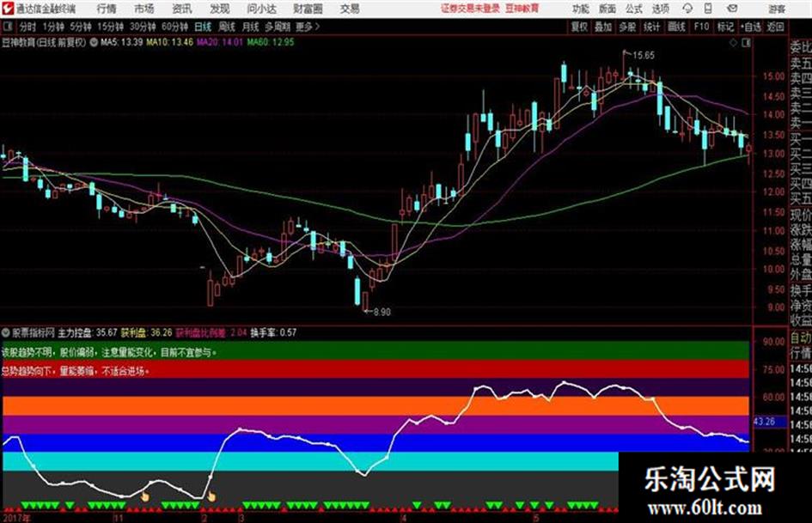Expand the 更多 periods list
The image size is (812, 523).
pos(308,27)
